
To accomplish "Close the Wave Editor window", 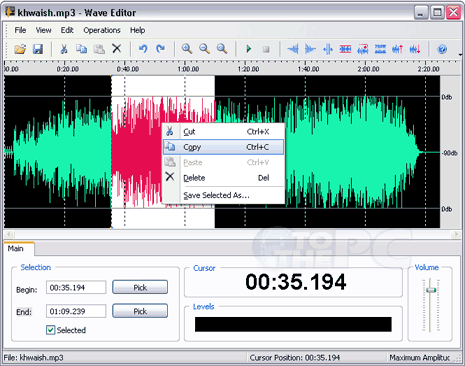I will point(454,13).
